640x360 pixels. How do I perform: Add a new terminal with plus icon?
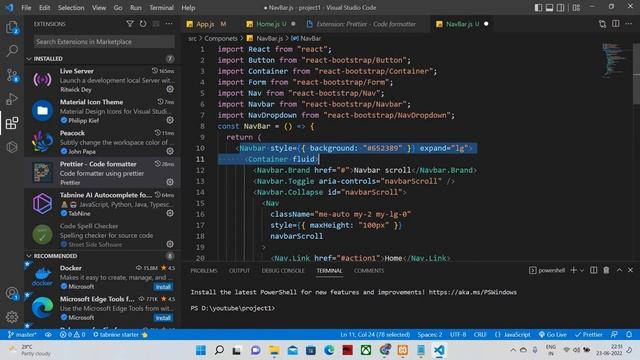point(573,270)
